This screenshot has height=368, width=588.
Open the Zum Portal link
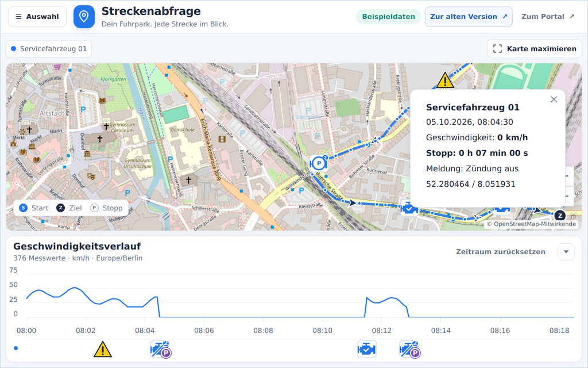(548, 17)
